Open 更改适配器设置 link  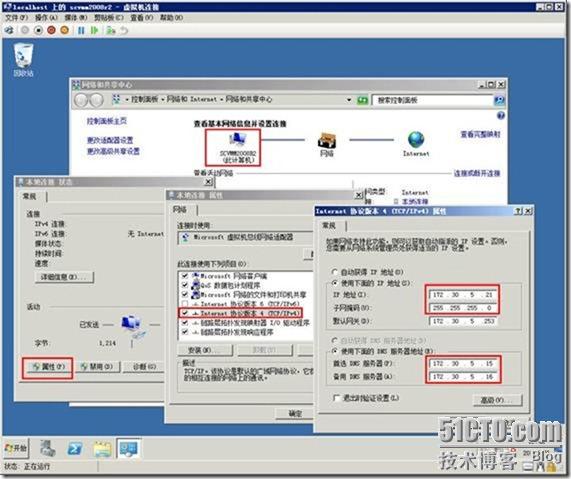[x=110, y=140]
